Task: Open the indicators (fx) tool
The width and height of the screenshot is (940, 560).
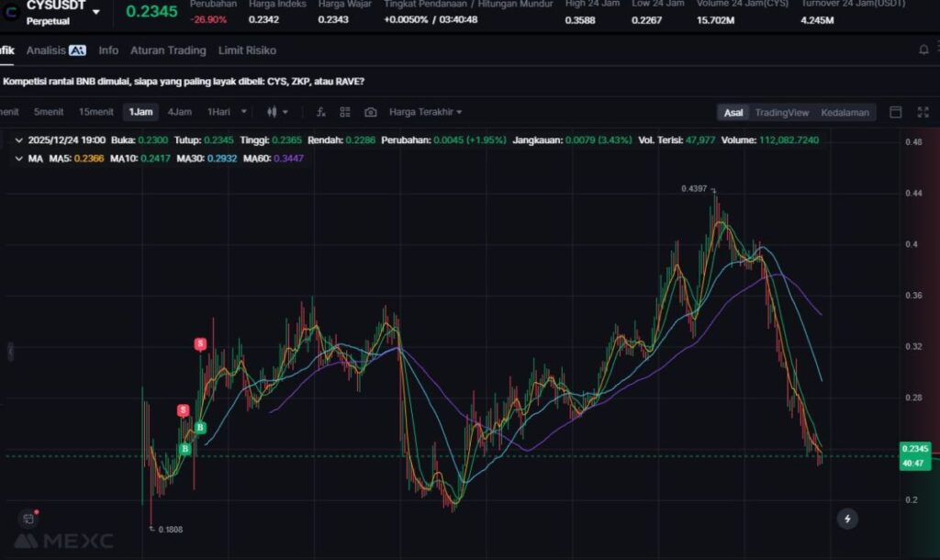Action: pos(320,112)
